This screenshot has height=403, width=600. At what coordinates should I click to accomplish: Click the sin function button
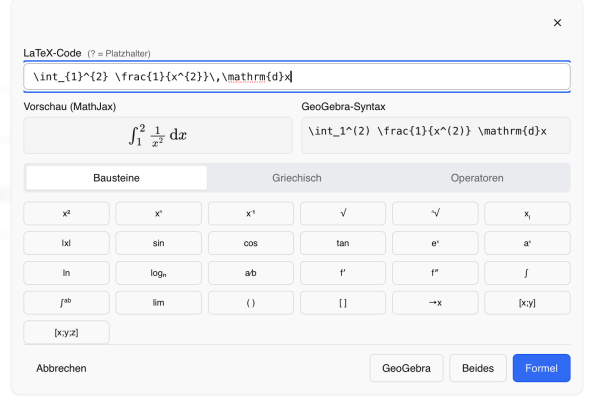(x=158, y=243)
